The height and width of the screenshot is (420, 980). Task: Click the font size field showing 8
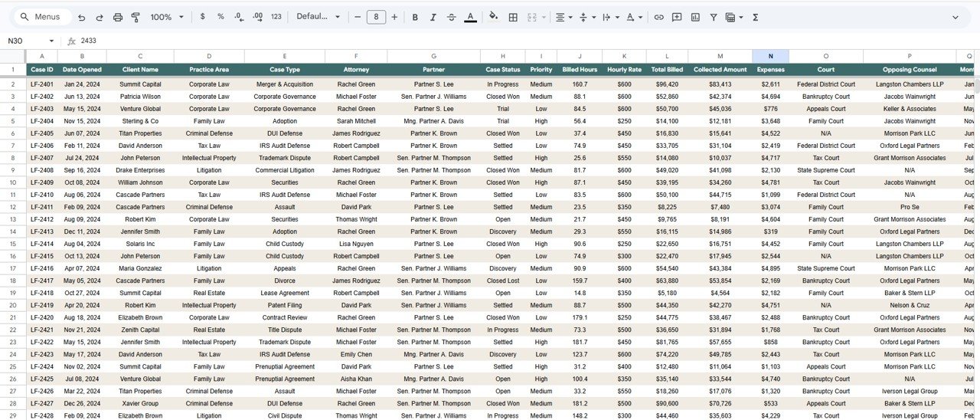(376, 17)
